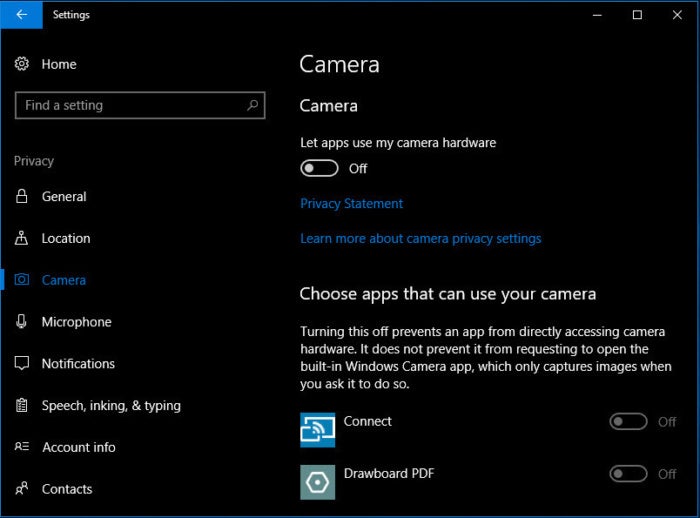This screenshot has height=518, width=700.
Task: Click the search magnifier icon
Action: tap(252, 105)
